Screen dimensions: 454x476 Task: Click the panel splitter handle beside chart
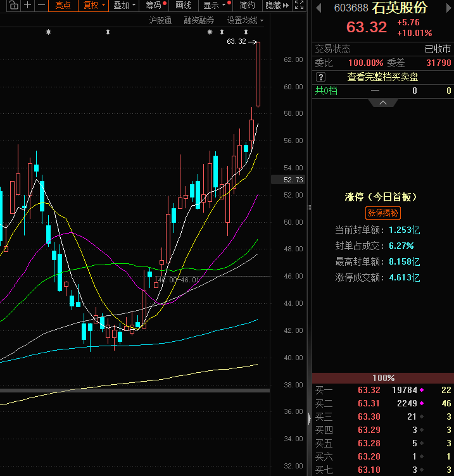(x=309, y=208)
